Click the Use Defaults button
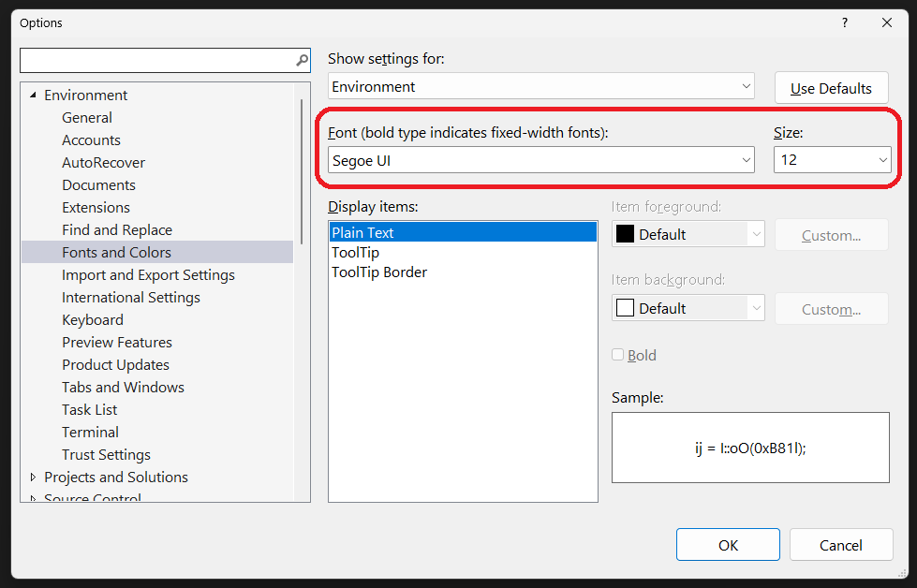The height and width of the screenshot is (588, 917). (831, 88)
